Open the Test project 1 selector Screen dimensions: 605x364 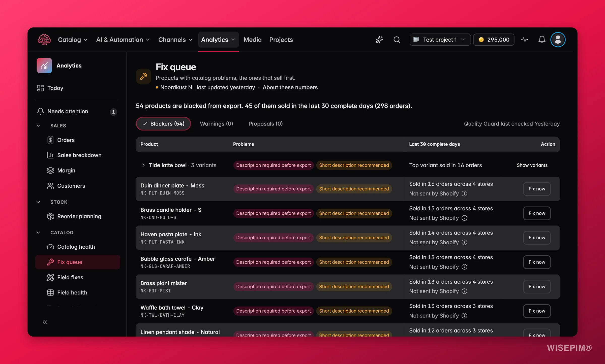tap(440, 40)
